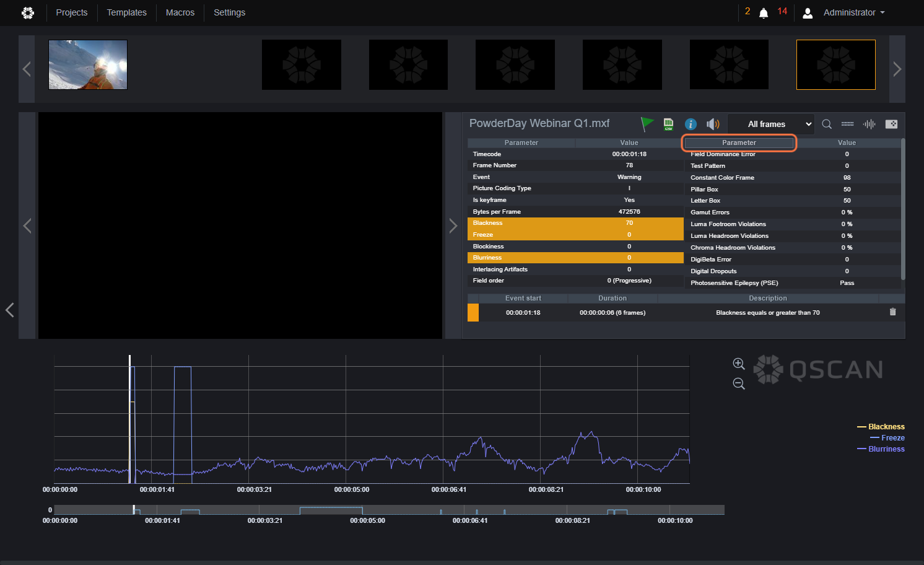924x565 pixels.
Task: Expand the Administrator user menu
Action: pyautogui.click(x=845, y=12)
